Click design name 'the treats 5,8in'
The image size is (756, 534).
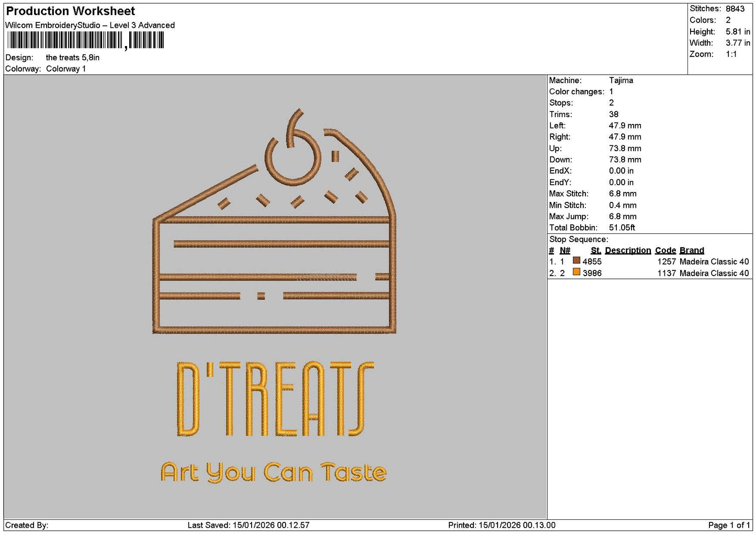click(73, 58)
